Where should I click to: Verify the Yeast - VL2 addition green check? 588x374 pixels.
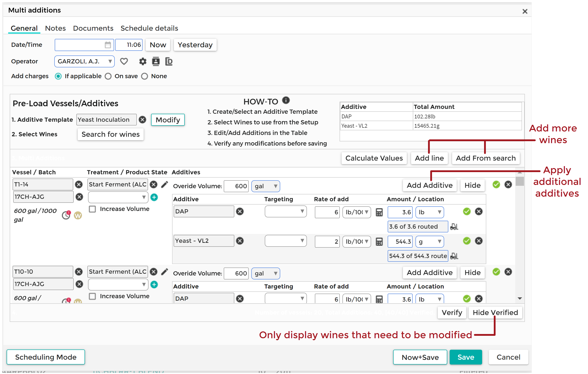point(467,241)
